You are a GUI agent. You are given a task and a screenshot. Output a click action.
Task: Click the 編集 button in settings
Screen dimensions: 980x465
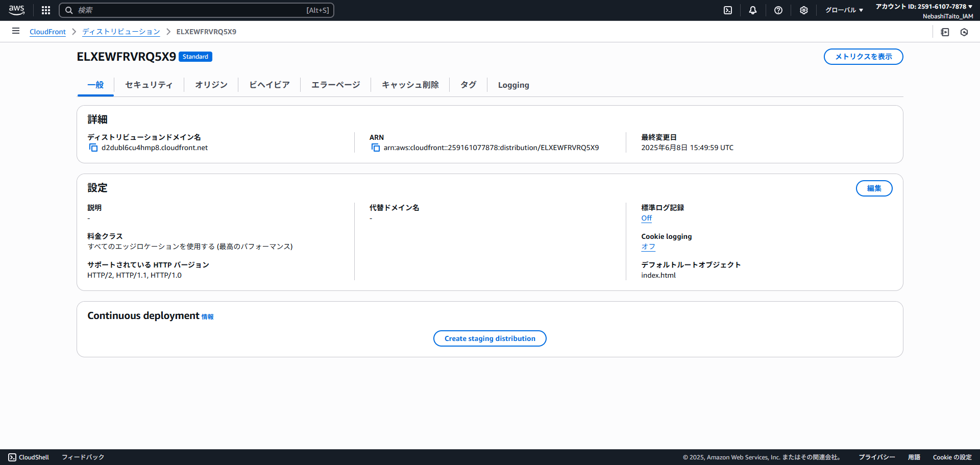pyautogui.click(x=874, y=188)
